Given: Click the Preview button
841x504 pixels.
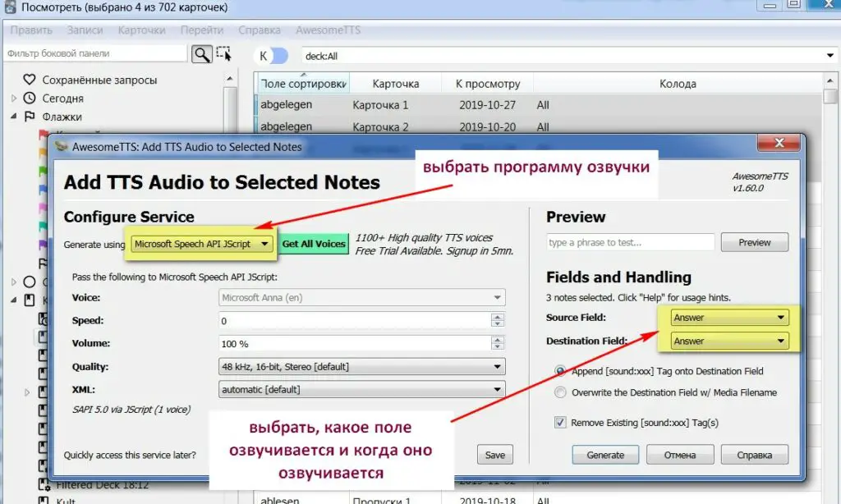Looking at the screenshot, I should [755, 242].
